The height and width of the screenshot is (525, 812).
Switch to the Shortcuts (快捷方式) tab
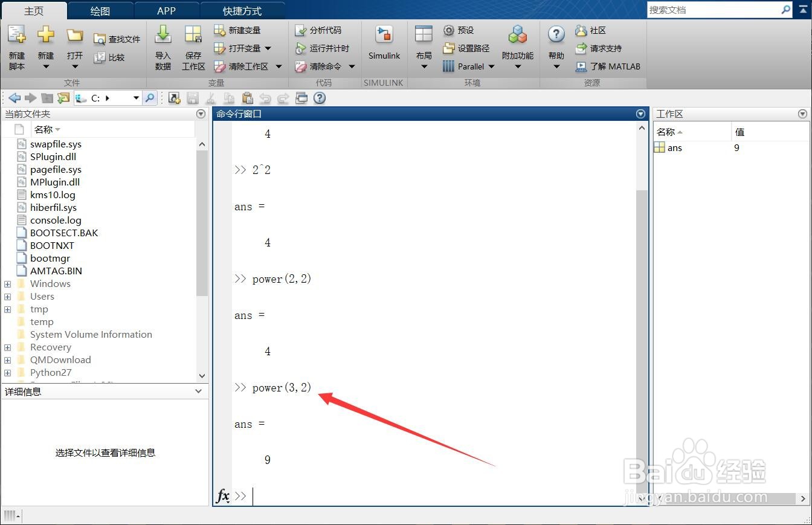tap(242, 11)
